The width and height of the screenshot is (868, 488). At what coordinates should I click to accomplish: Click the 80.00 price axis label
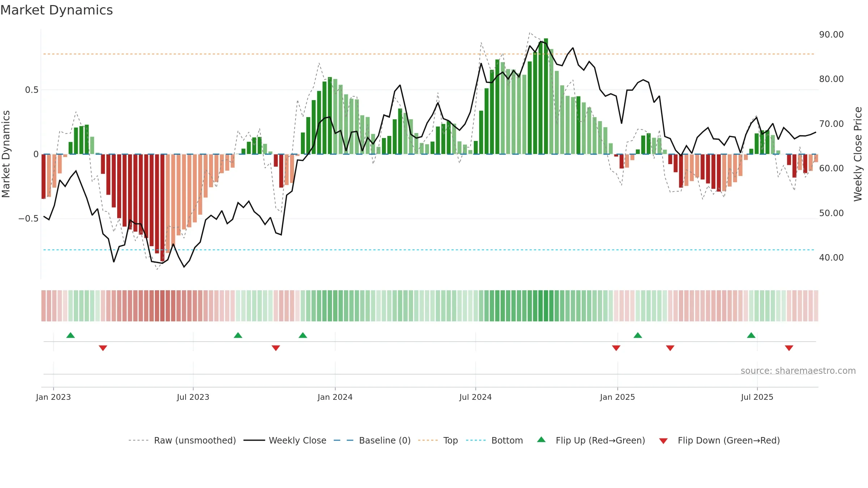[831, 79]
